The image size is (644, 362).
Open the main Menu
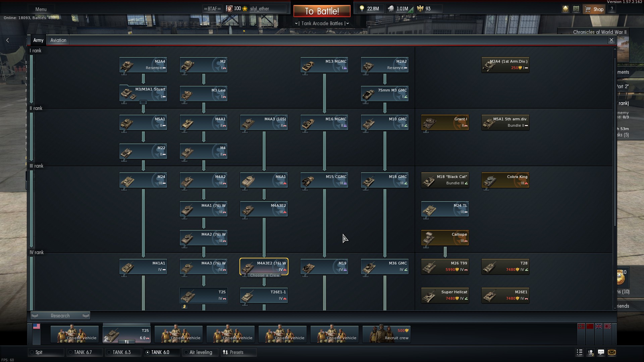pyautogui.click(x=41, y=9)
